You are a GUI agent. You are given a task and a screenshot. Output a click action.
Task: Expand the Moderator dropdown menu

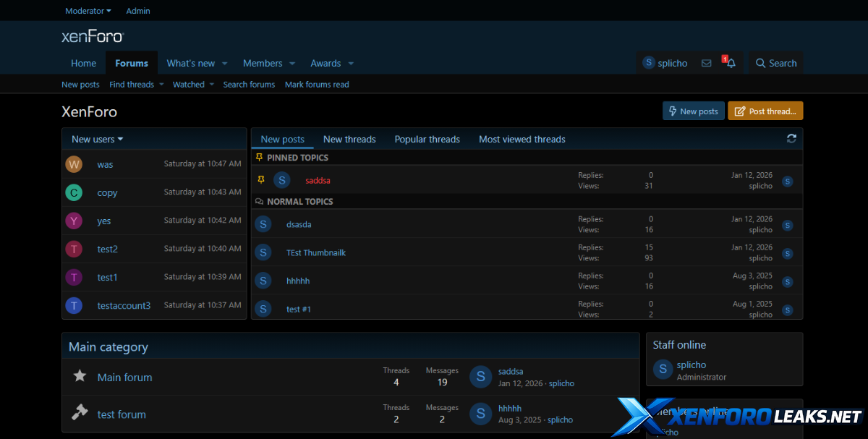click(x=88, y=11)
